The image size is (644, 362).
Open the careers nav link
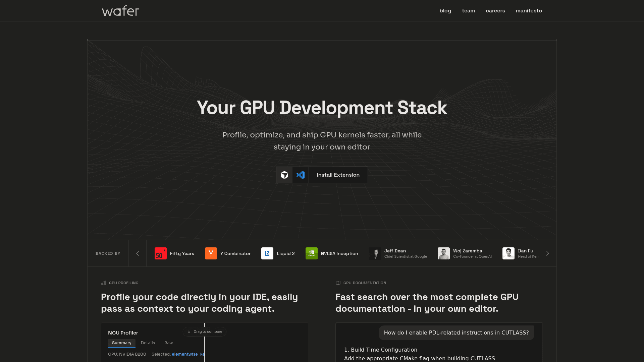coord(495,11)
